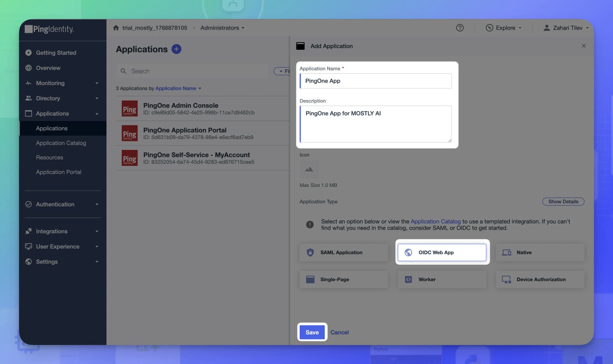613x364 pixels.
Task: Choose Device Authorization application type
Action: click(x=540, y=279)
